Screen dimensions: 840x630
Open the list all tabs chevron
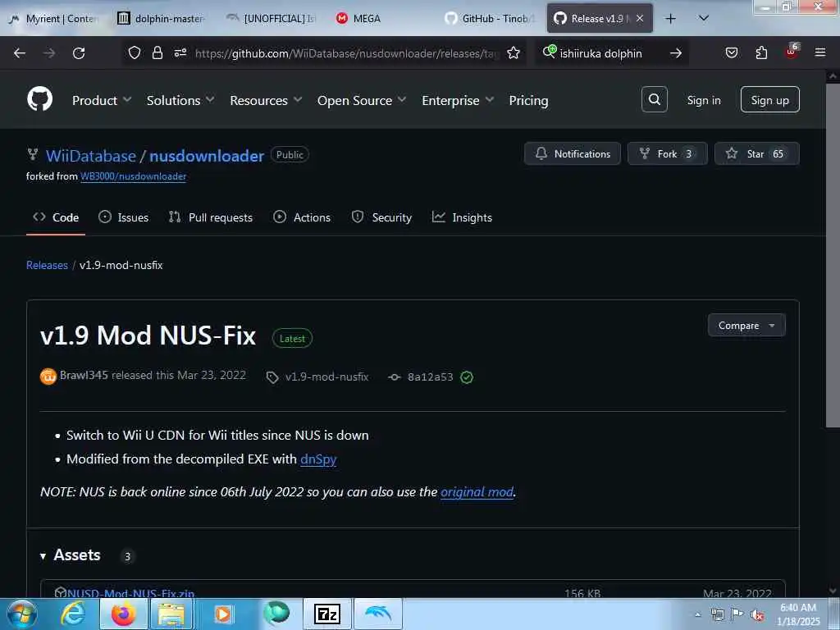[x=704, y=18]
